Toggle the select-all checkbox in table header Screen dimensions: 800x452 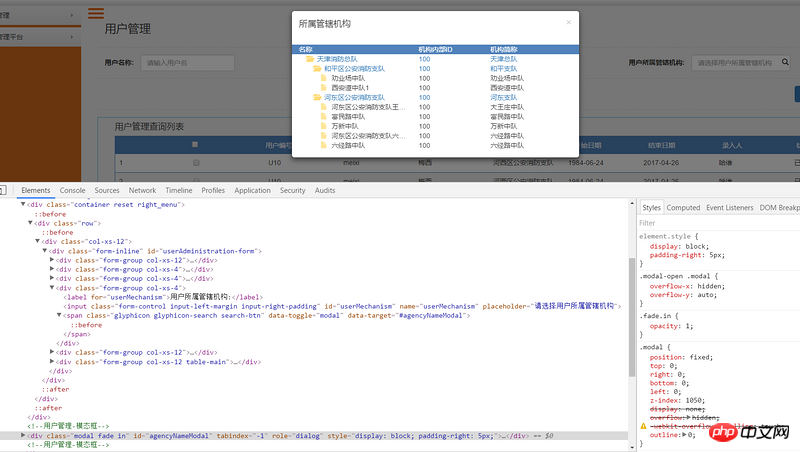click(x=195, y=145)
